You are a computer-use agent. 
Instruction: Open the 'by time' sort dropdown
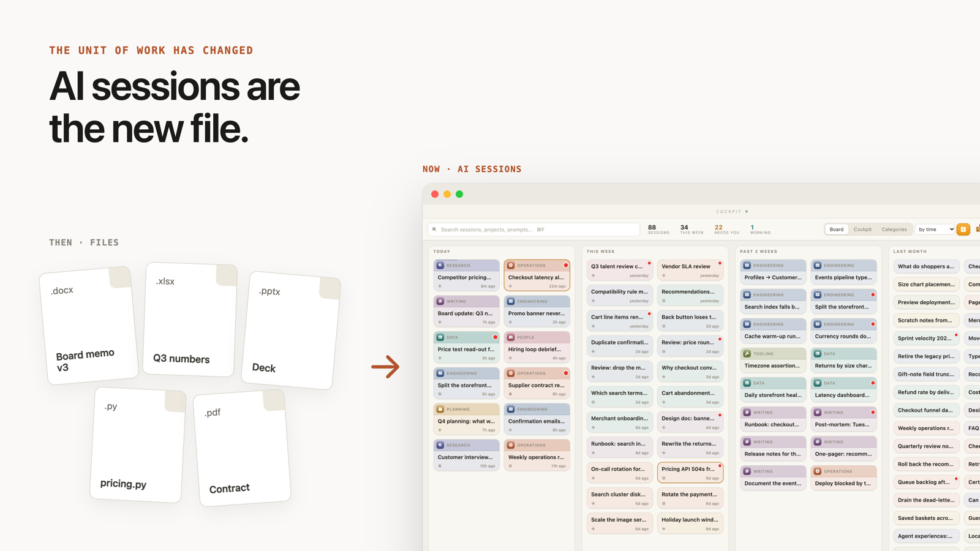pos(935,230)
